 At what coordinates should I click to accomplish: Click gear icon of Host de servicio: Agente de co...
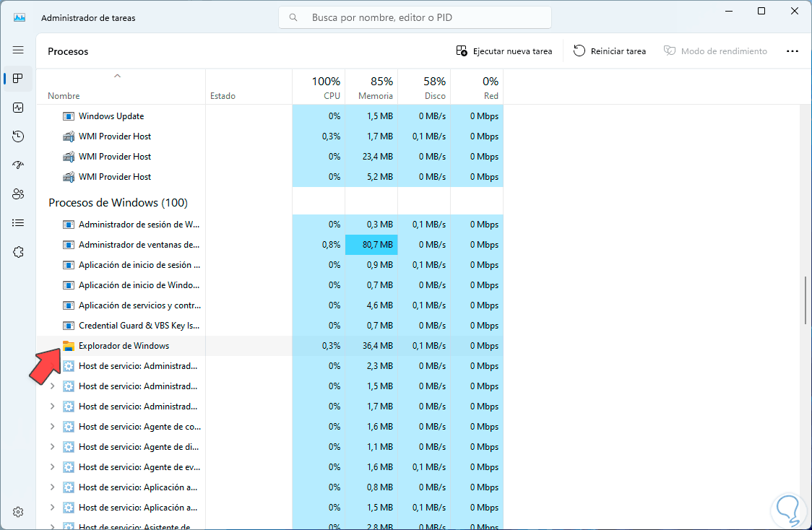69,427
